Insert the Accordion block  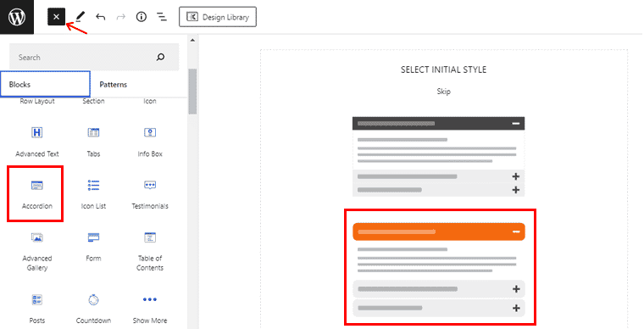coord(37,194)
